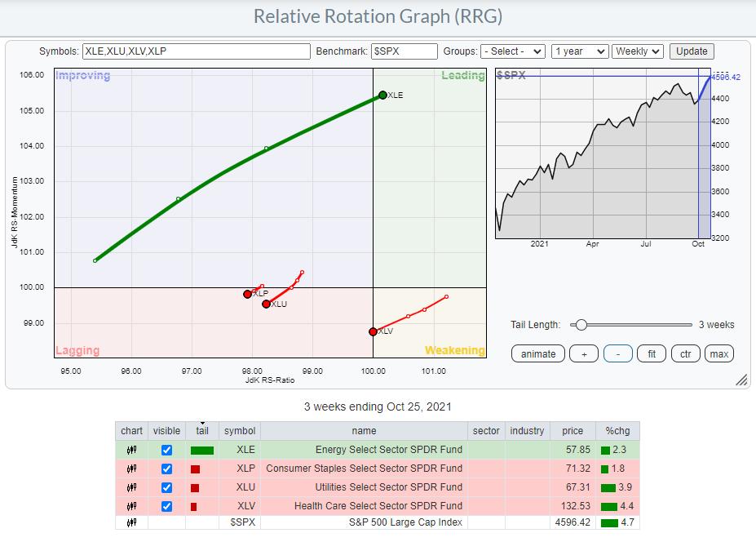Open chart icon for $SPX row
This screenshot has height=542, width=756.
pos(131,522)
